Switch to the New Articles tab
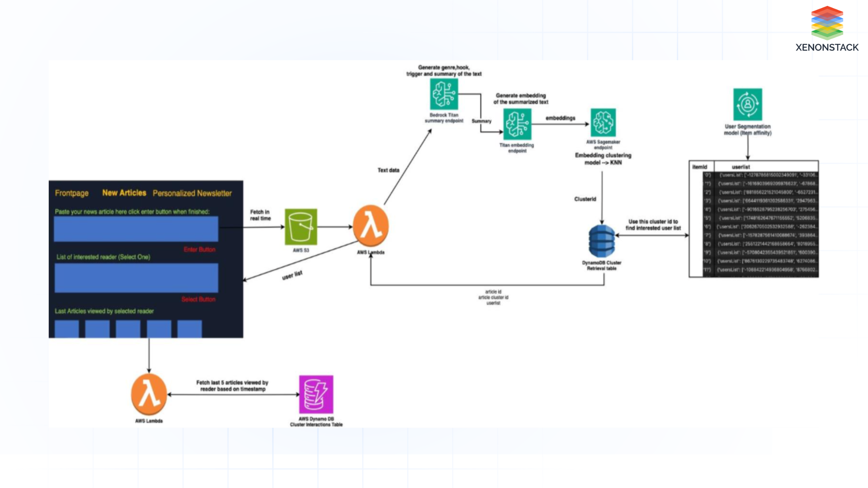This screenshot has height=488, width=868. click(x=124, y=193)
